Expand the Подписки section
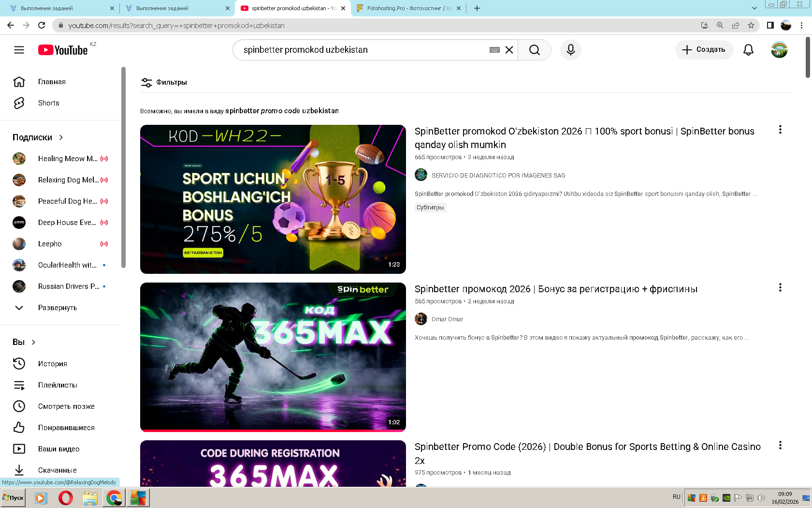This screenshot has height=508, width=812. 38,137
